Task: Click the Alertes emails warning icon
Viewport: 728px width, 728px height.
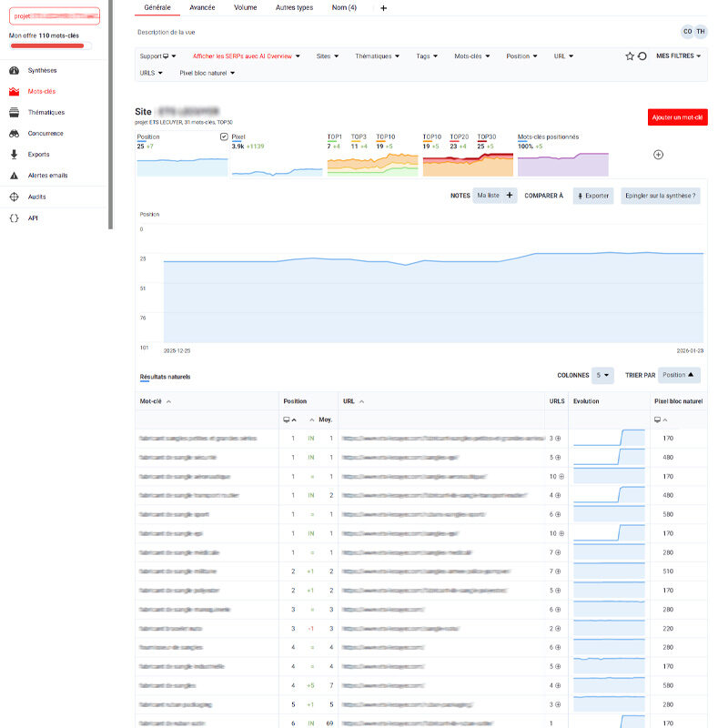Action: pos(14,176)
